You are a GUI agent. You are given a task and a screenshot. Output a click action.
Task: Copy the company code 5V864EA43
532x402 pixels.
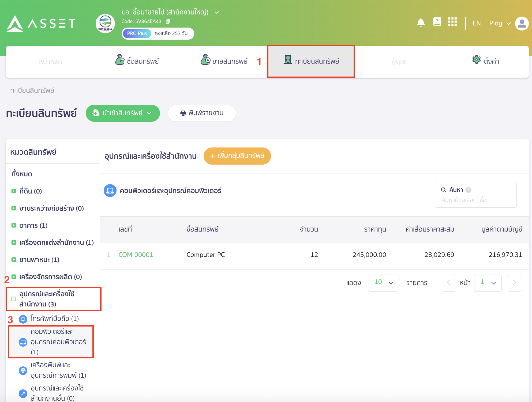168,21
